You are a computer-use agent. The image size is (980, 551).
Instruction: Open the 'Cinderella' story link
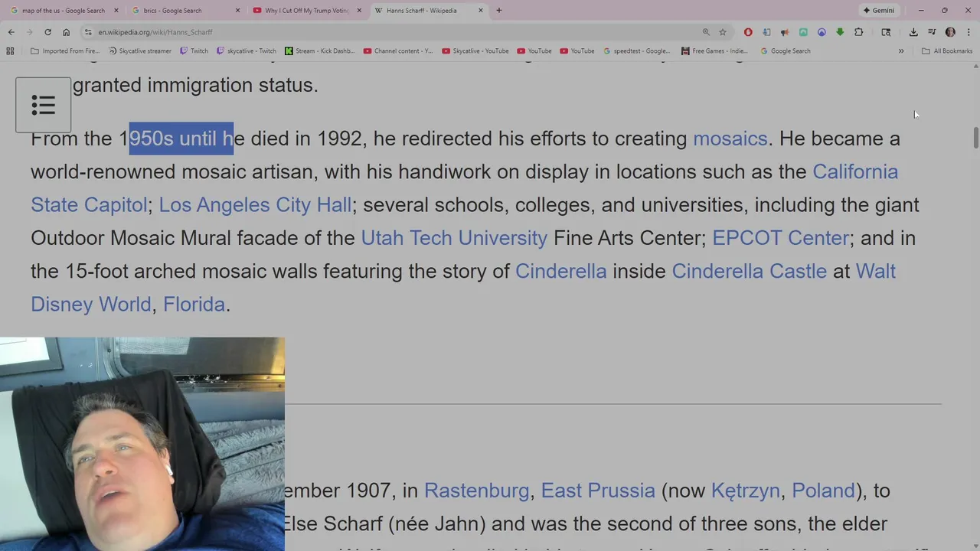(561, 271)
